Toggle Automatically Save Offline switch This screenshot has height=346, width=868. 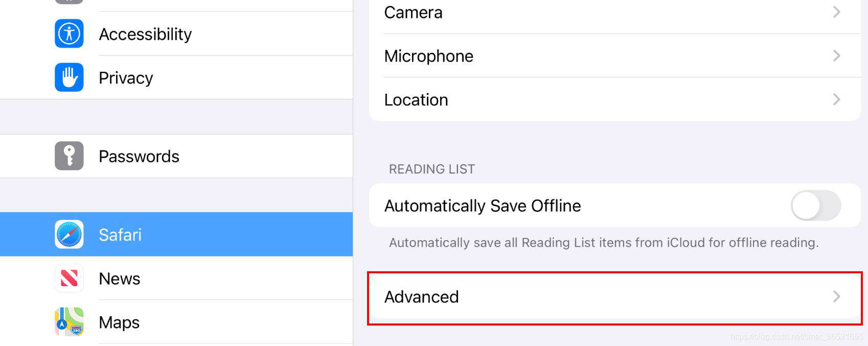[815, 205]
